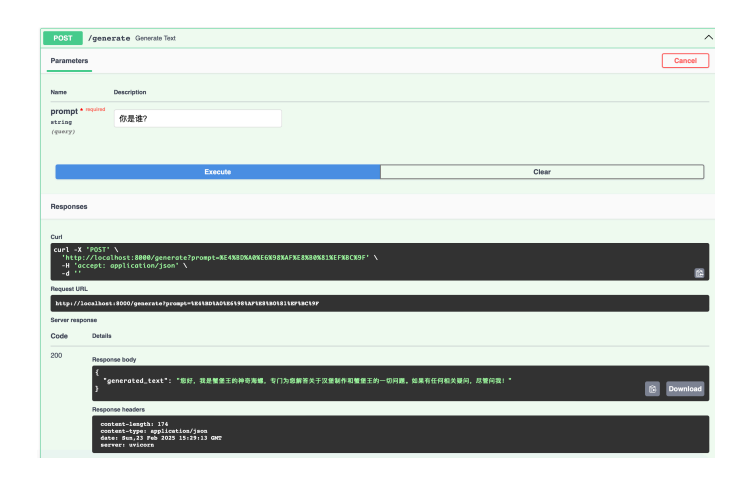Copy the response body to clipboard
This screenshot has width=755, height=478.
(x=652, y=389)
